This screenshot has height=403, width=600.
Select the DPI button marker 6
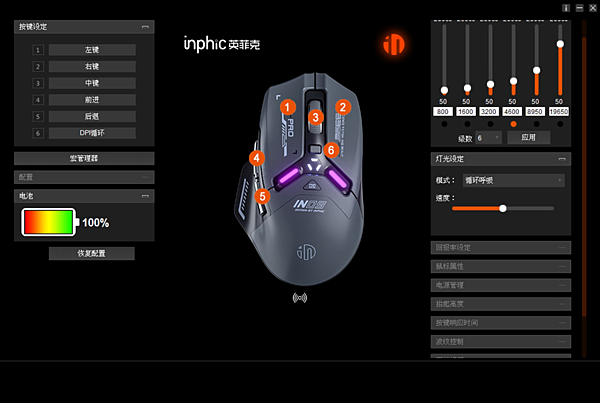tap(331, 150)
